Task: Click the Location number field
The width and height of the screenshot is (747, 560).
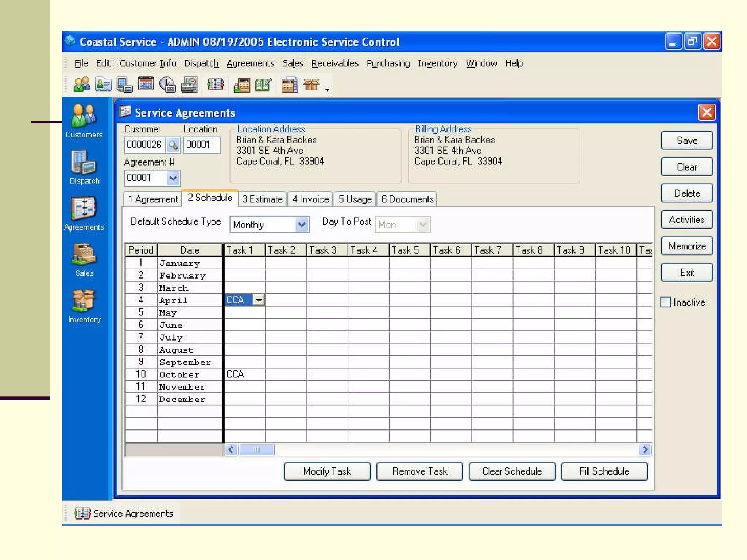Action: [201, 145]
